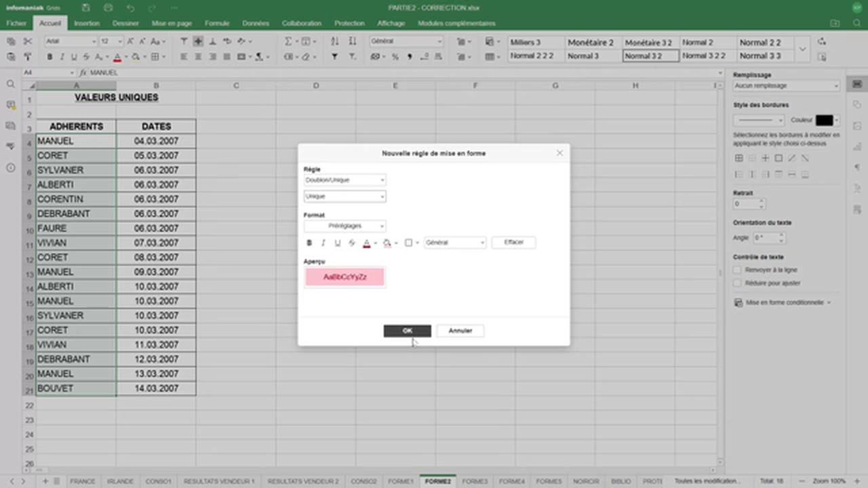Select the 'Normal 3 2' cell style
The width and height of the screenshot is (868, 488).
pyautogui.click(x=651, y=56)
